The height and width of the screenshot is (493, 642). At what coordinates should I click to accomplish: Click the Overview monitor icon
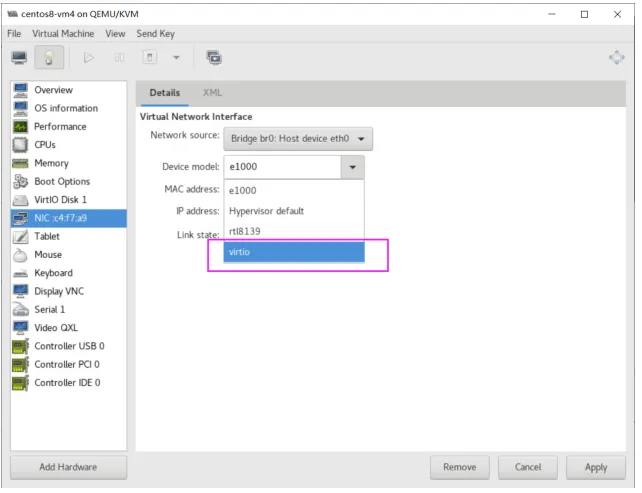coord(20,90)
